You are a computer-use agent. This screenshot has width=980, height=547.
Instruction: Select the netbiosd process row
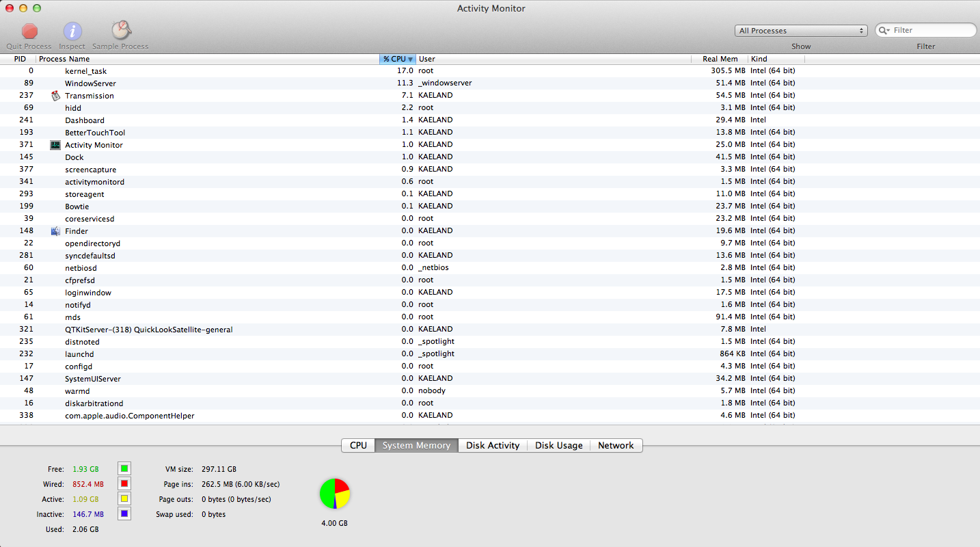(x=490, y=268)
